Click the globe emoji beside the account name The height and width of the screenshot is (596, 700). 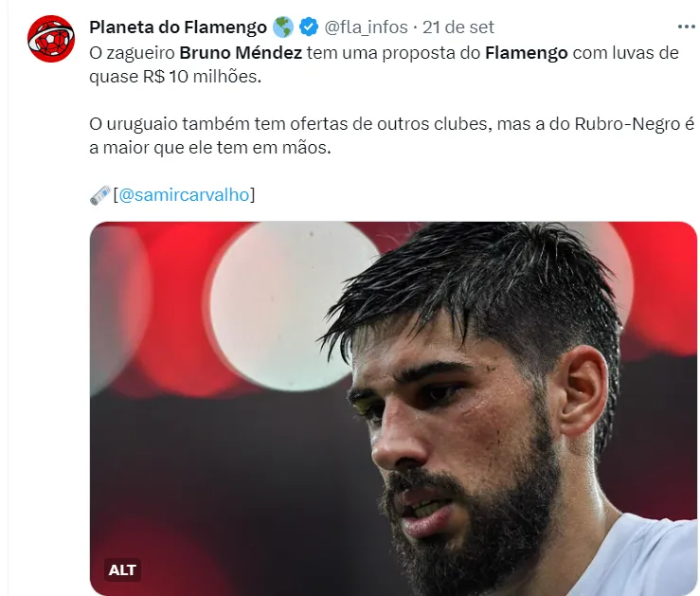[x=282, y=27]
